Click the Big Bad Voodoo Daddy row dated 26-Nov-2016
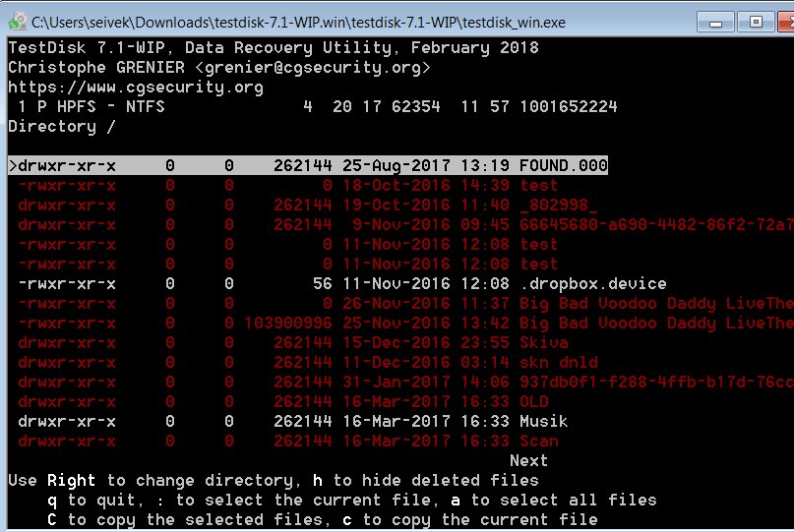 coord(405,303)
